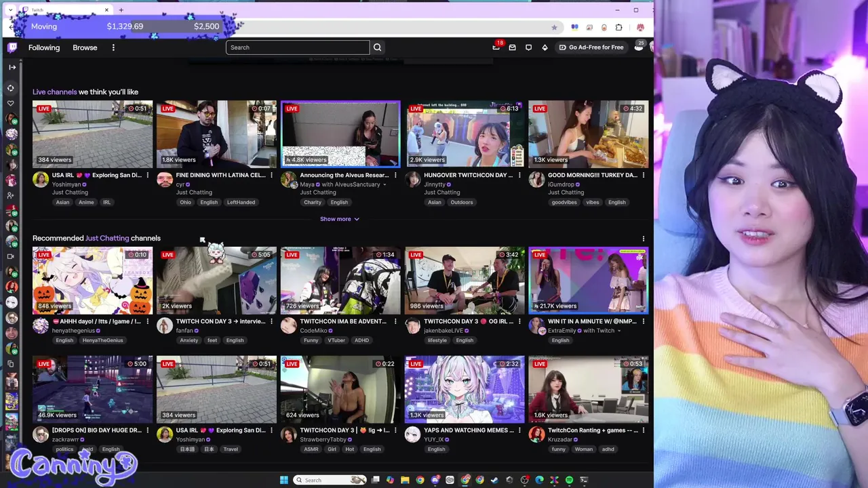Click the ASMR tag on StrawberryTabby stream

click(311, 449)
